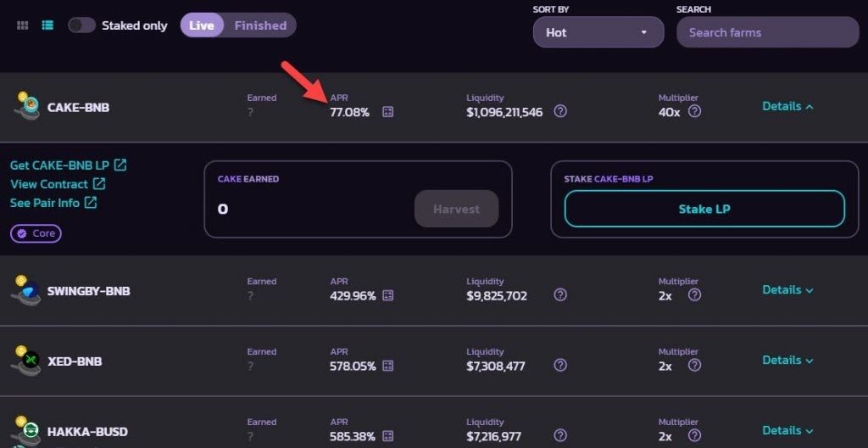Focus the Search farms input field
The height and width of the screenshot is (448, 868).
[x=767, y=32]
